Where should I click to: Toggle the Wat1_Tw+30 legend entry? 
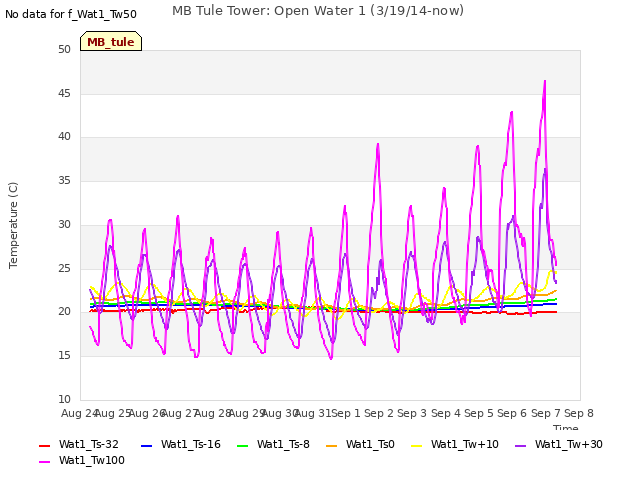[559, 444]
